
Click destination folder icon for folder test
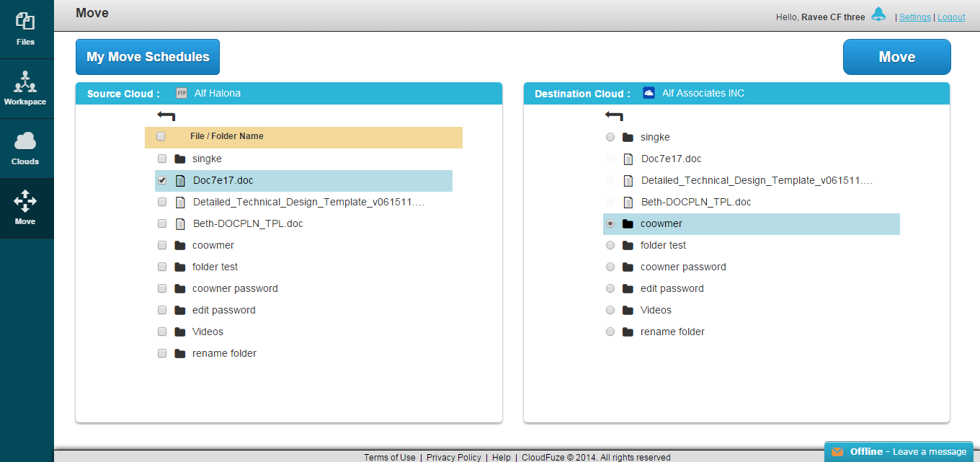[x=628, y=245]
